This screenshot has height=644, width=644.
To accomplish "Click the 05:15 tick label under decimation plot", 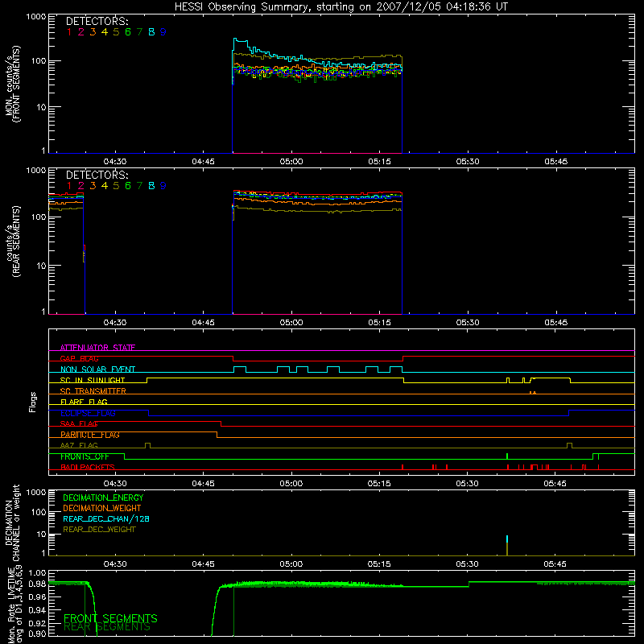I will point(378,564).
